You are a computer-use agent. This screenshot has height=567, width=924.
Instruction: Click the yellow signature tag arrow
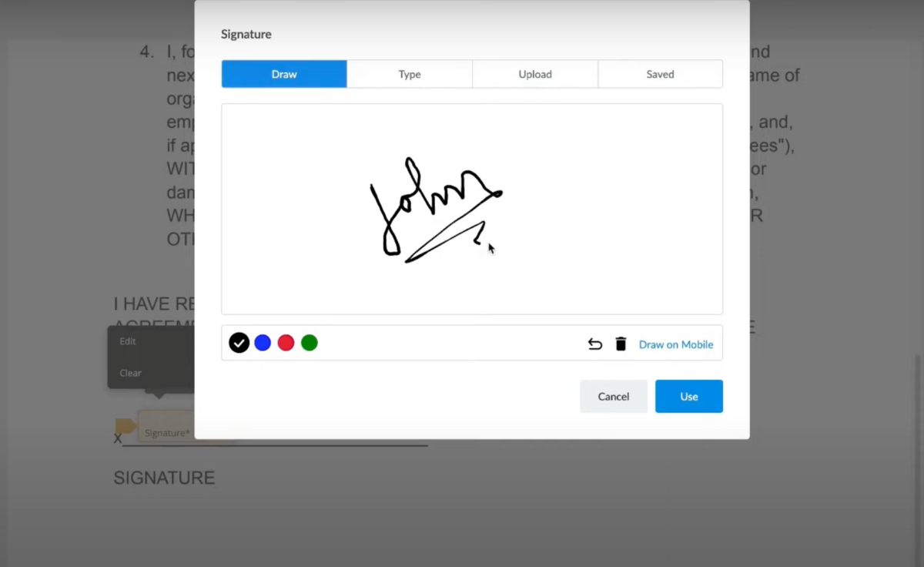coord(125,426)
